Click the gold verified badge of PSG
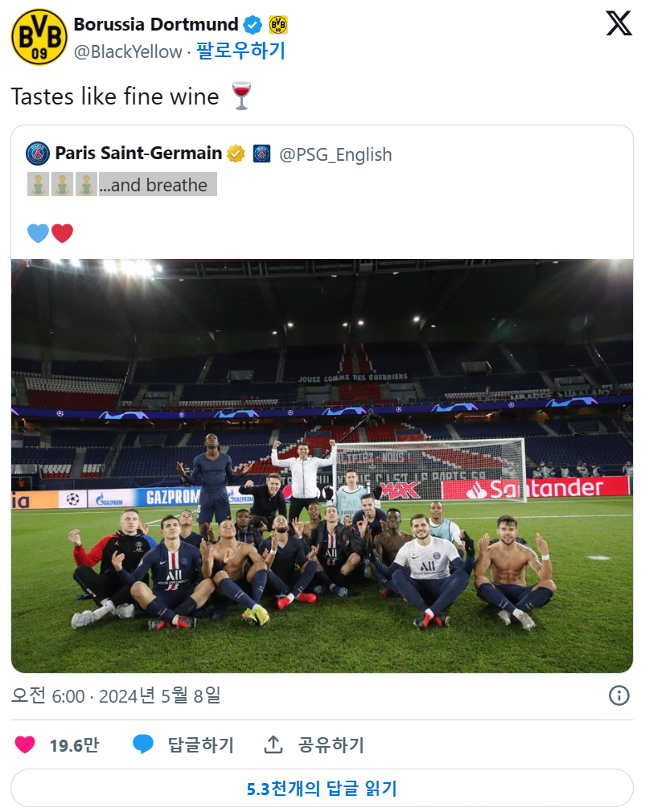Viewport: 645px width, 812px height. click(236, 154)
